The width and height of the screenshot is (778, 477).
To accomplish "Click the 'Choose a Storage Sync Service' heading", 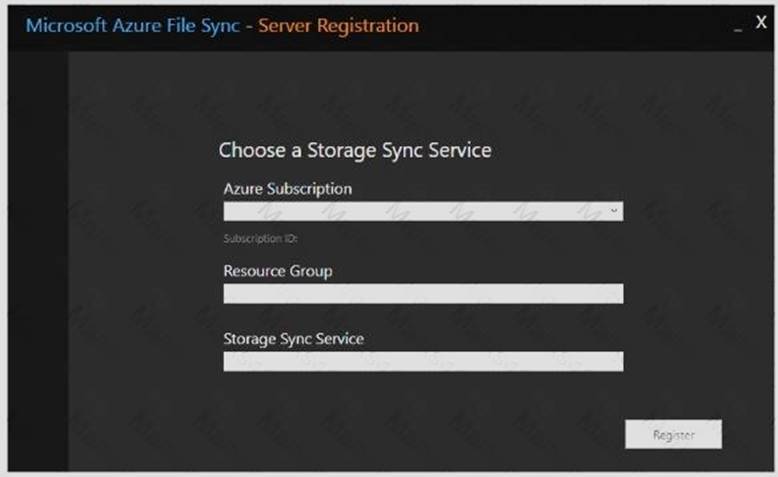I will [355, 151].
